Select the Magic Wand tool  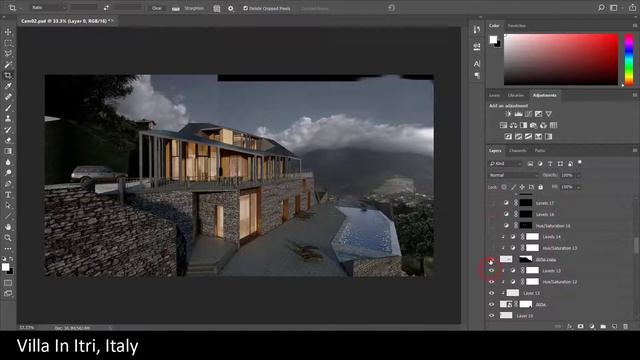tap(8, 64)
